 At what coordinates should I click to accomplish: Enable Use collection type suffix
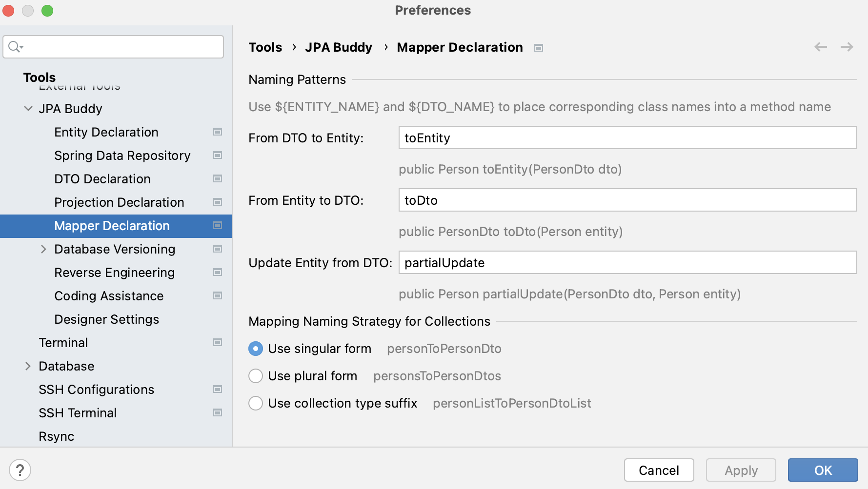[256, 403]
